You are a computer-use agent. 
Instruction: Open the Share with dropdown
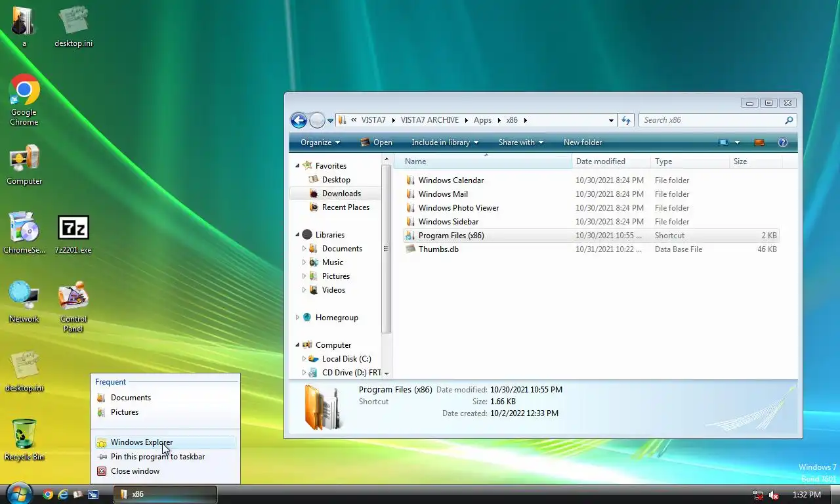pos(521,142)
